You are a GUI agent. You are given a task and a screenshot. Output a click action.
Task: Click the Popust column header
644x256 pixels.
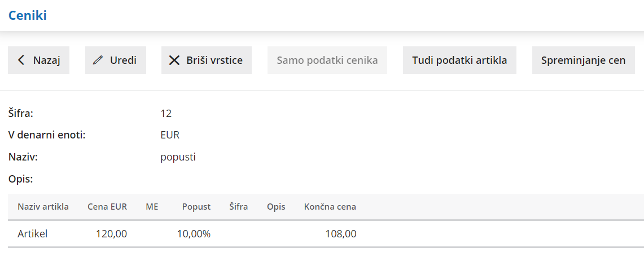(196, 207)
